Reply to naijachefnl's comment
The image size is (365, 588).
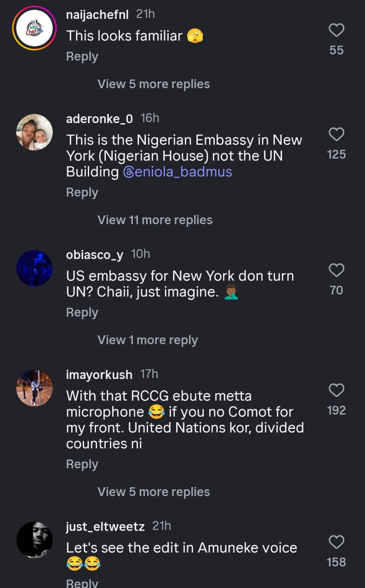point(82,57)
